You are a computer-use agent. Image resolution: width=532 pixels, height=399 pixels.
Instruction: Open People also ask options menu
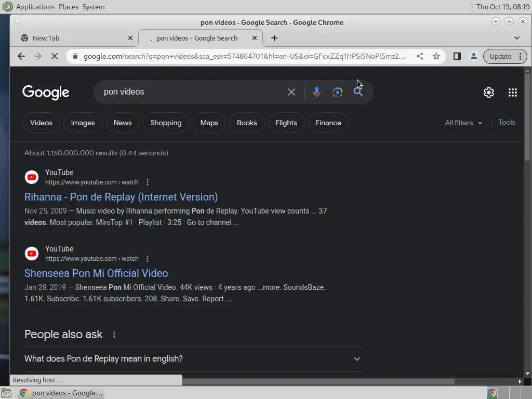(x=114, y=335)
